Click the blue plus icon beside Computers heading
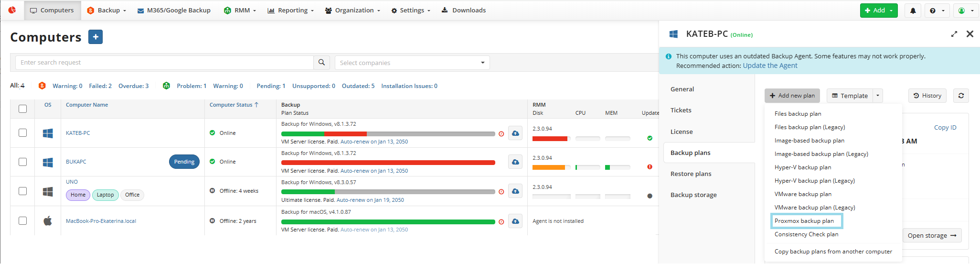Viewport: 980px width, 264px height. pyautogui.click(x=96, y=37)
